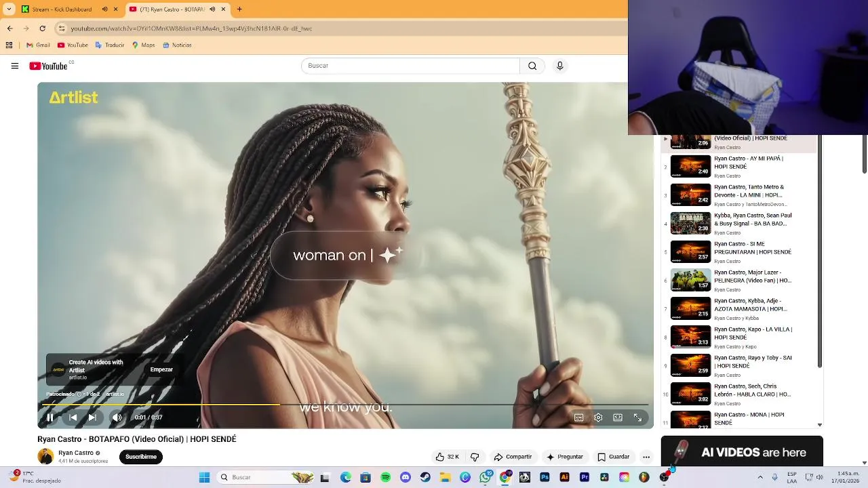Open the Ryan Castro channel name link

[x=76, y=453]
